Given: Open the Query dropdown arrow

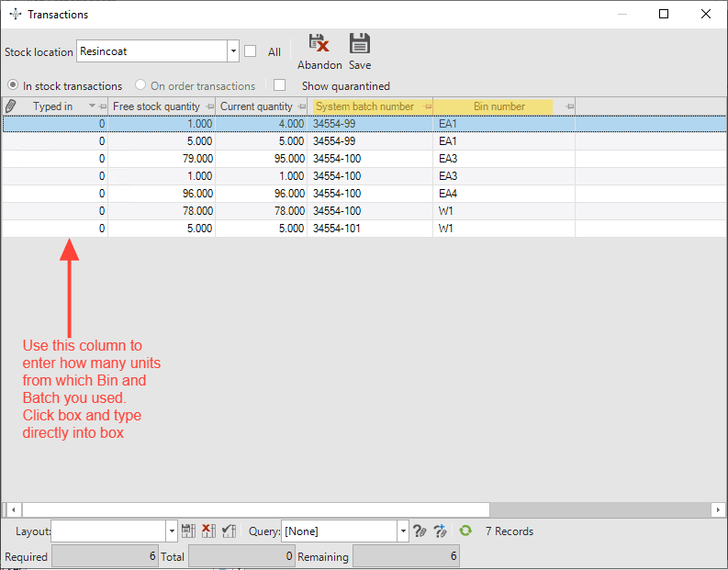Looking at the screenshot, I should [403, 531].
